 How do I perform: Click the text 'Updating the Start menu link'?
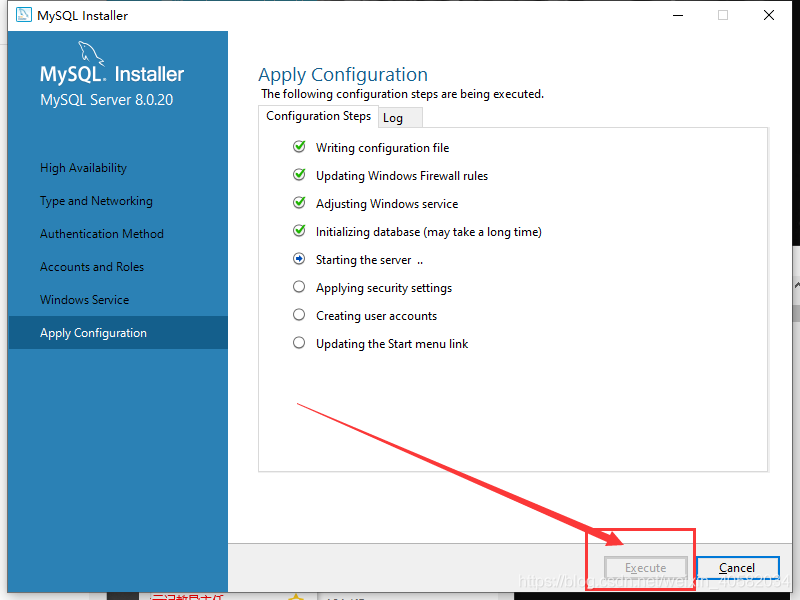pos(392,344)
